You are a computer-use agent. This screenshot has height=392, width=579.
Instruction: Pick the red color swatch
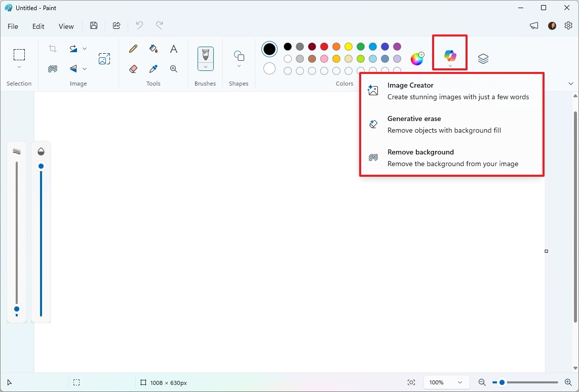click(x=324, y=47)
